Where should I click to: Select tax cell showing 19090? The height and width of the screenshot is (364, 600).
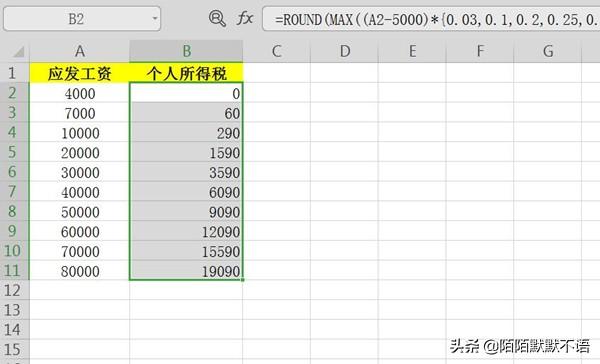186,271
